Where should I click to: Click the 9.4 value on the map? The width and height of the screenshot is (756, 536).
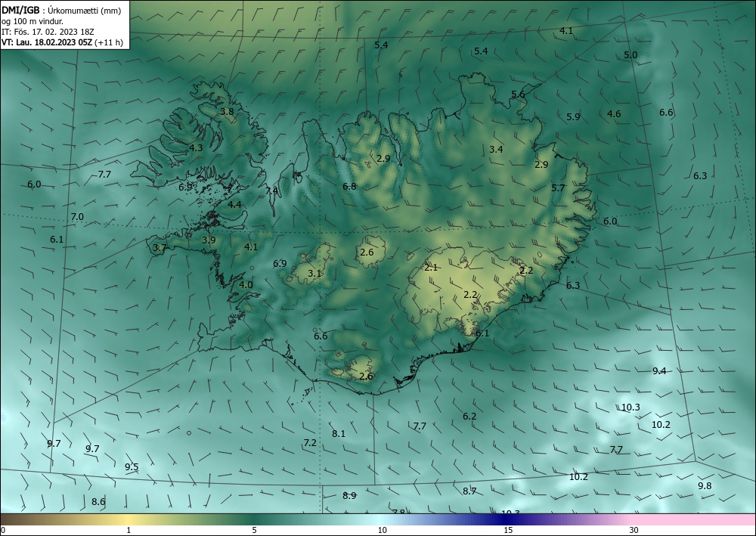click(659, 370)
